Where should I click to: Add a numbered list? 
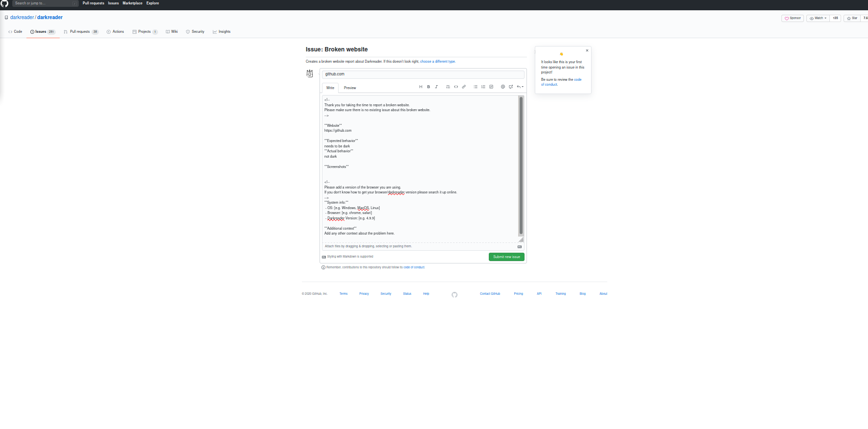coord(483,87)
